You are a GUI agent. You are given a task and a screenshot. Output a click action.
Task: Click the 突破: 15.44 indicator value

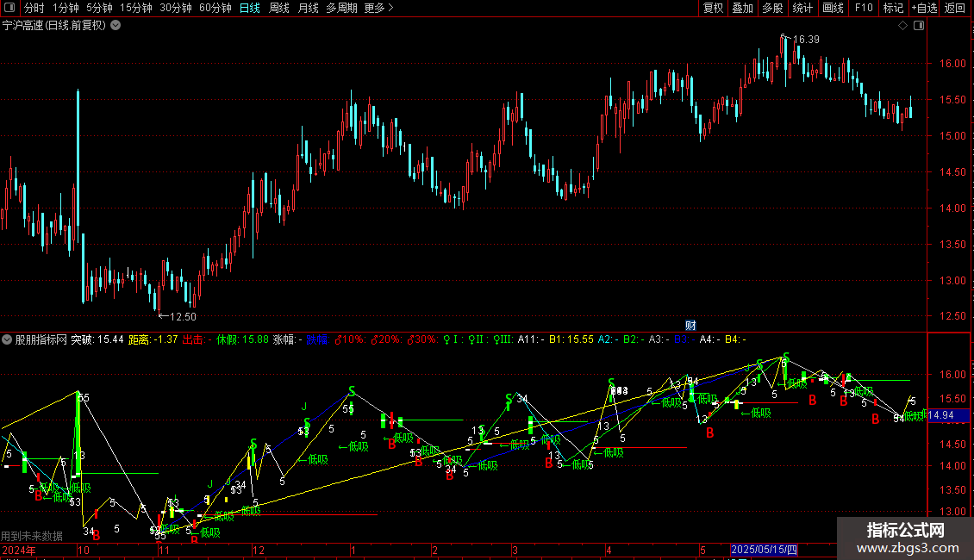pyautogui.click(x=97, y=339)
